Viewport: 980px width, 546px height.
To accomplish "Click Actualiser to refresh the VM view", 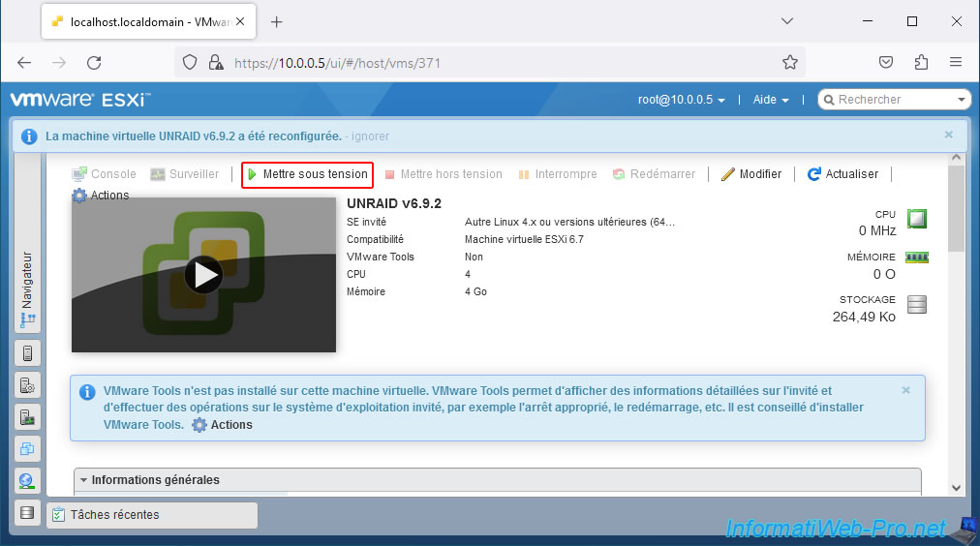I will click(842, 174).
